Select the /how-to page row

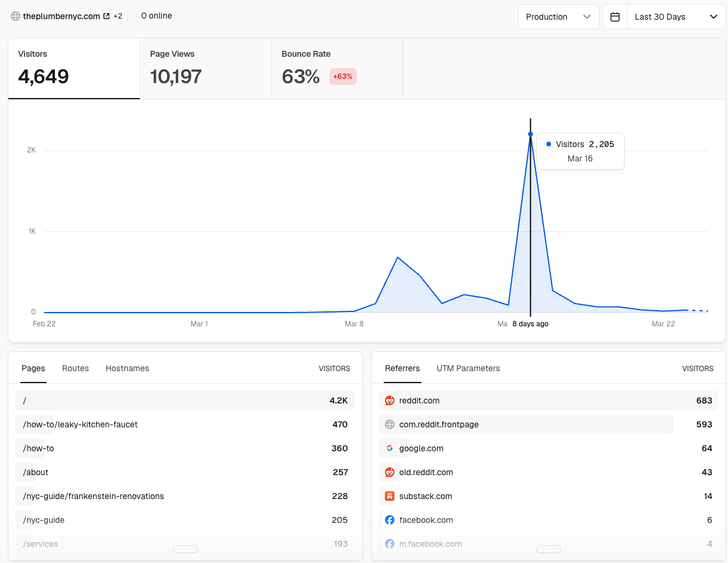(185, 448)
